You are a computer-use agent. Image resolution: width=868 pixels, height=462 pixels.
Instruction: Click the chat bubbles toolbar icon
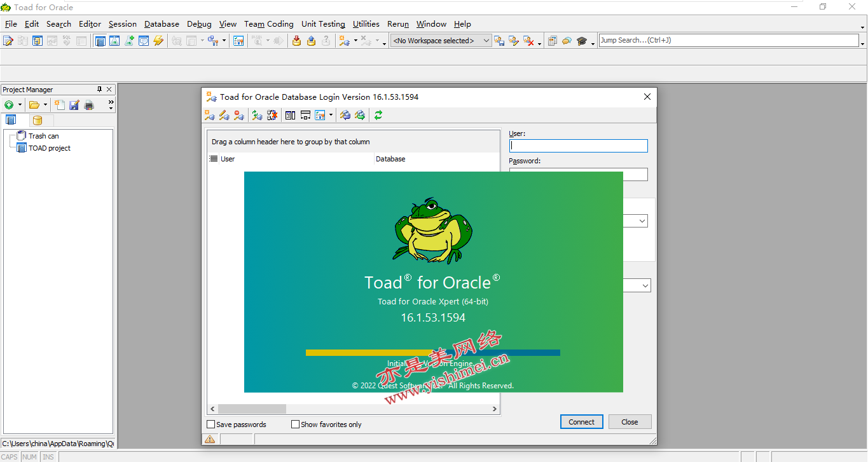click(567, 41)
